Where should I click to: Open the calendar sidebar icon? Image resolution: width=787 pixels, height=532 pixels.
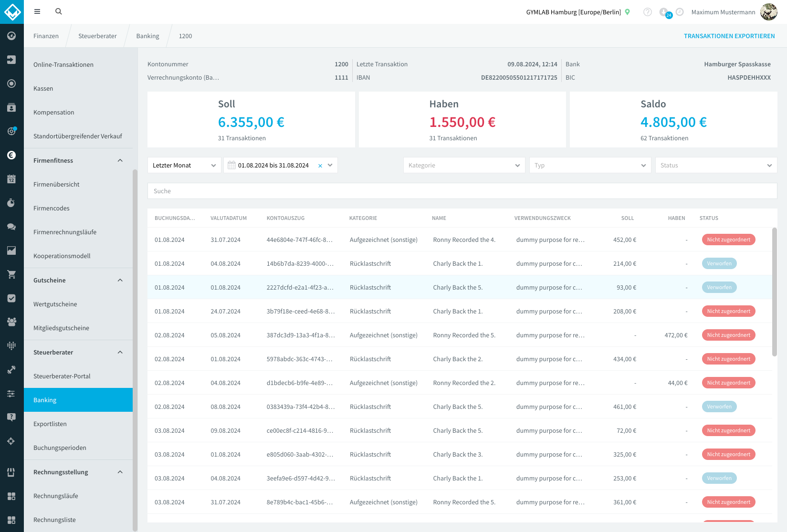(11, 179)
